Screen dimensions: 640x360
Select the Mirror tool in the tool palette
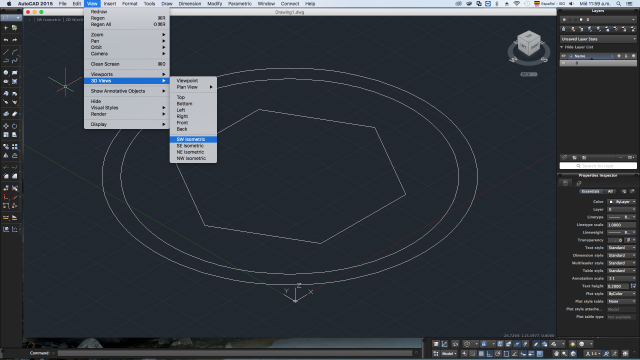tap(6, 156)
